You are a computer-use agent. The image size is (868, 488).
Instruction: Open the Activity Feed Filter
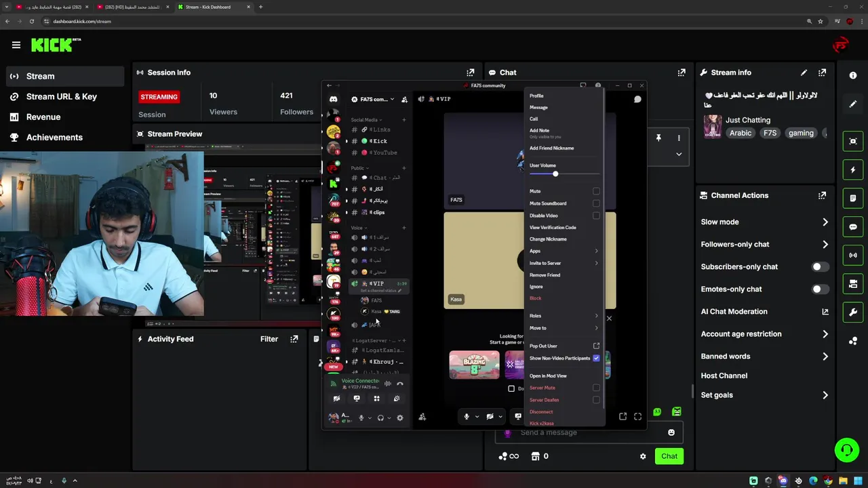tap(269, 339)
